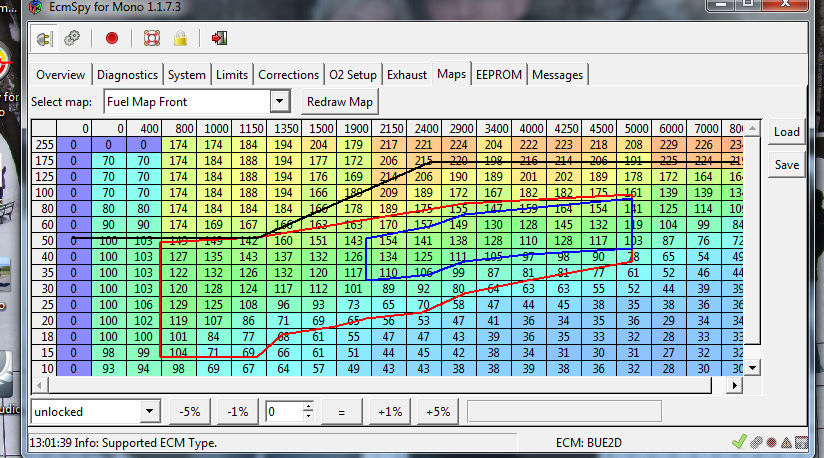Click the green checkmark status icon
824x458 pixels.
tap(739, 442)
